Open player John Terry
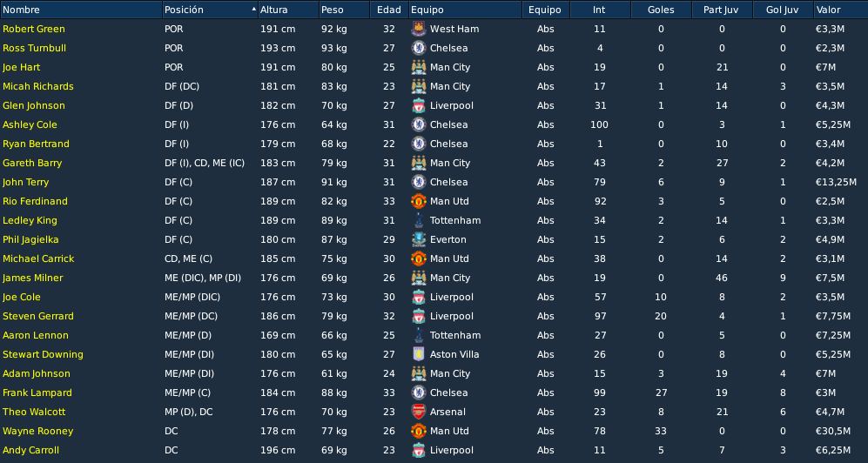 pyautogui.click(x=25, y=182)
